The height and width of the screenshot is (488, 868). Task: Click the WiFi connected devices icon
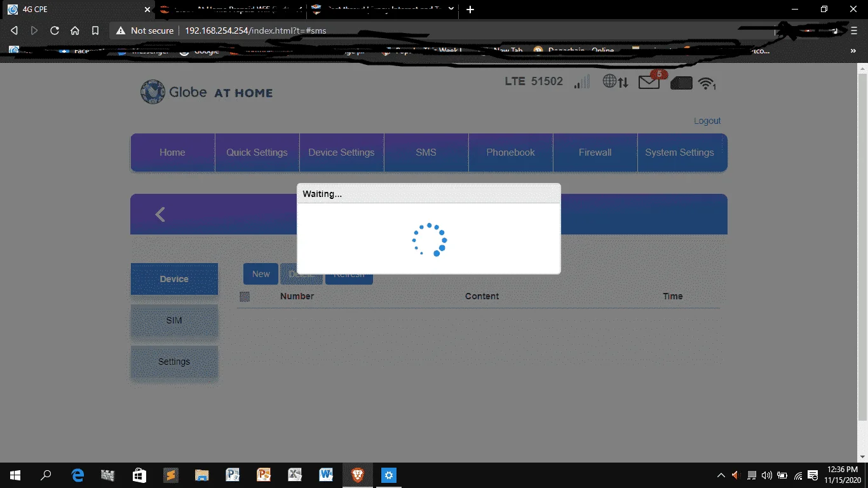click(x=707, y=83)
